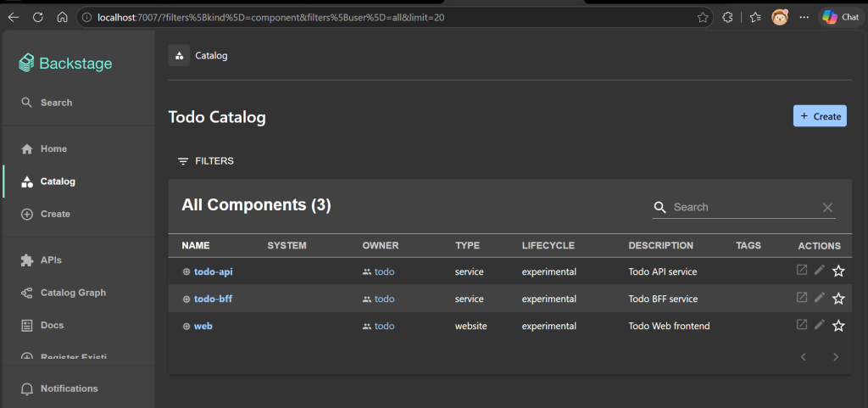Click the browser Home button
This screenshot has height=408, width=868.
[62, 17]
